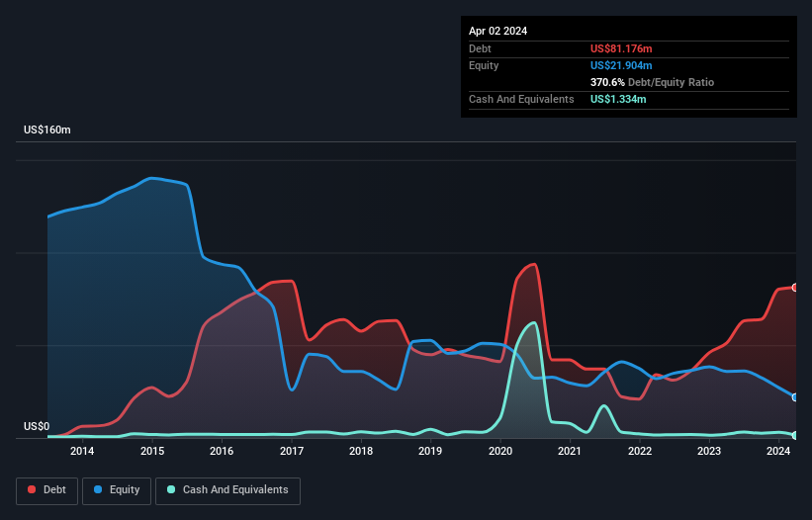Click the US$160m y-axis label
The image size is (812, 520).
(x=47, y=130)
